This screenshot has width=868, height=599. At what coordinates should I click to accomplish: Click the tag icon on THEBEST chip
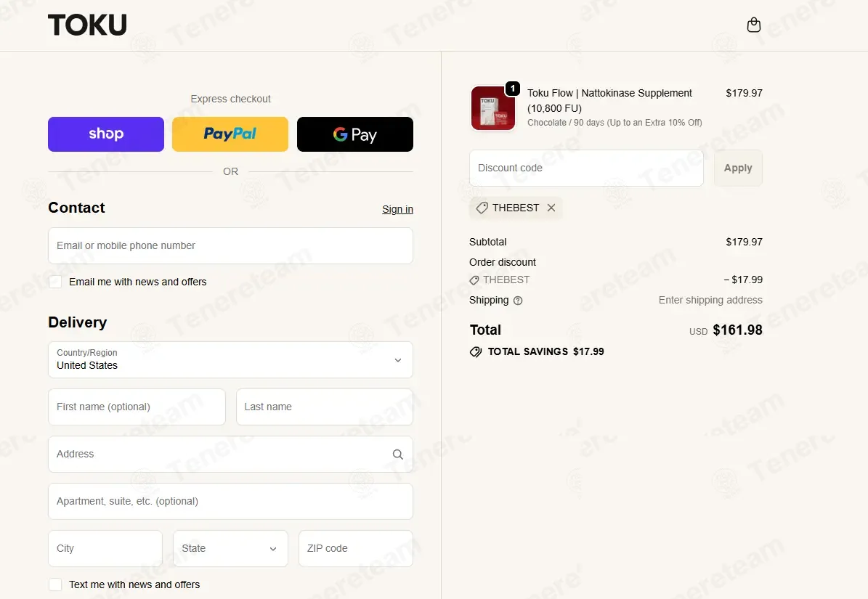pyautogui.click(x=482, y=208)
